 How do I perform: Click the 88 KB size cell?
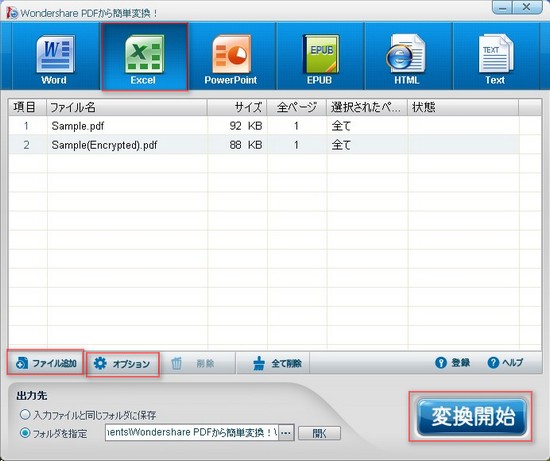pos(246,145)
